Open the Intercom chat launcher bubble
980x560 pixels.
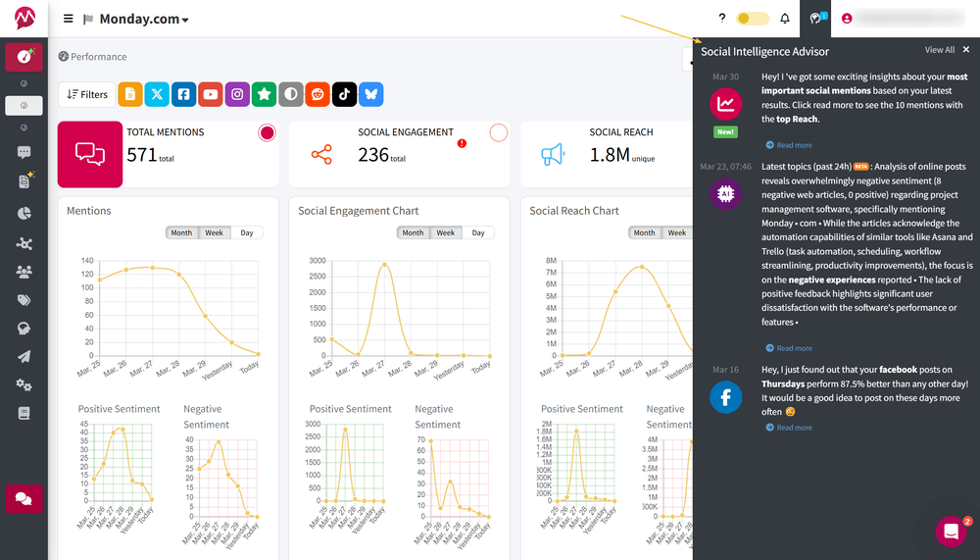point(952,531)
